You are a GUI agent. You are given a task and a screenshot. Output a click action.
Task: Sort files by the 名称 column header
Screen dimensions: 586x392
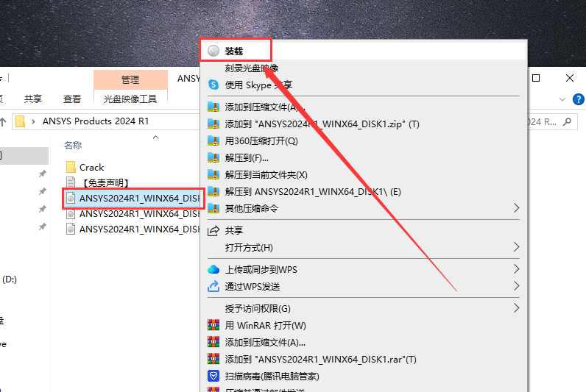[x=73, y=145]
